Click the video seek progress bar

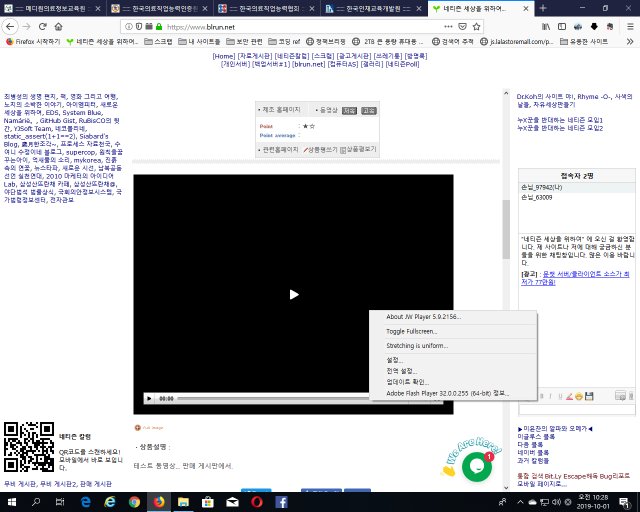click(x=273, y=398)
